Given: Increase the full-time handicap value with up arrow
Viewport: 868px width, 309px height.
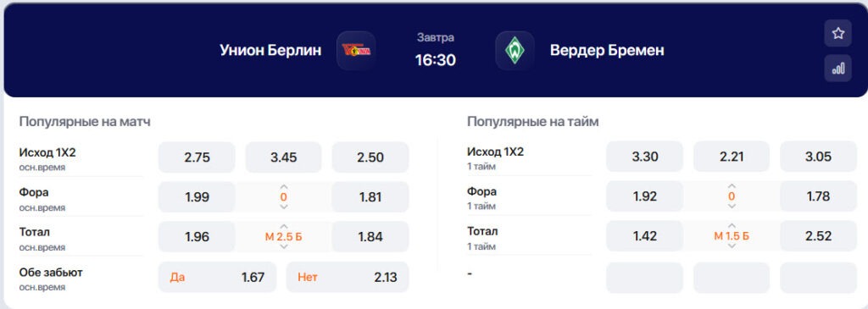Looking at the screenshot, I should pos(283,187).
